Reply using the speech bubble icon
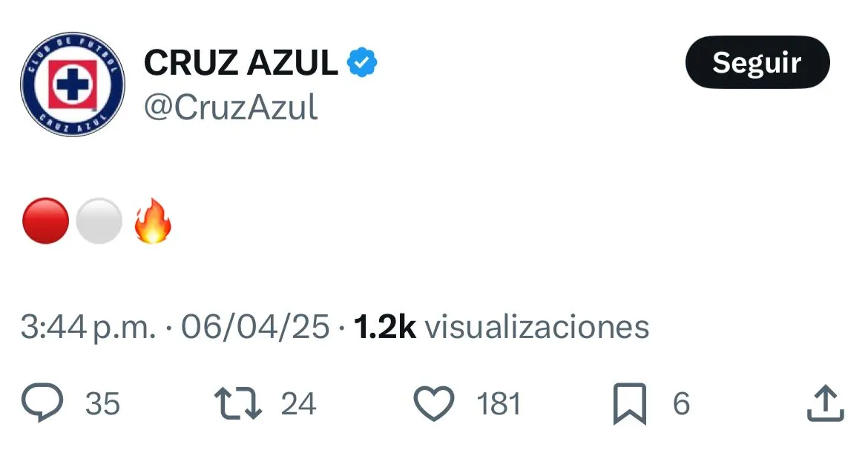Image resolution: width=868 pixels, height=450 pixels. point(44,404)
